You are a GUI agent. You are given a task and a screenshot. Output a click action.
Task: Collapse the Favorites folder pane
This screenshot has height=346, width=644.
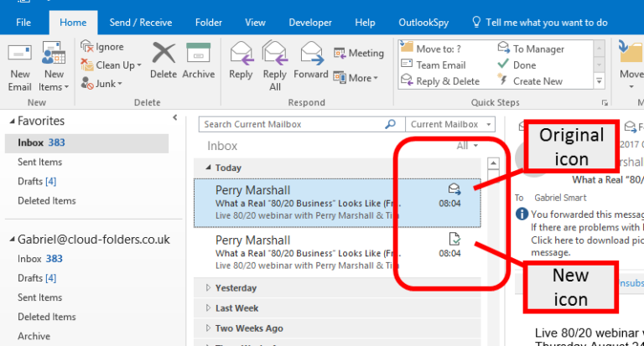tap(174, 118)
